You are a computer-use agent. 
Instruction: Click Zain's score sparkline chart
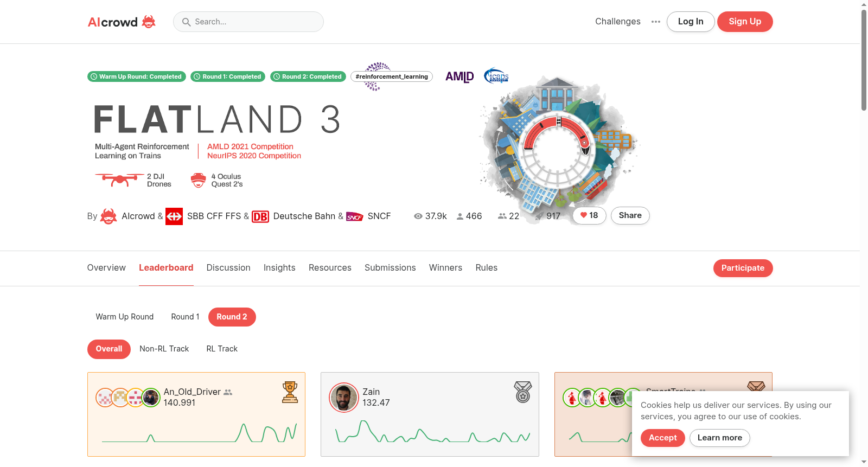pyautogui.click(x=432, y=432)
